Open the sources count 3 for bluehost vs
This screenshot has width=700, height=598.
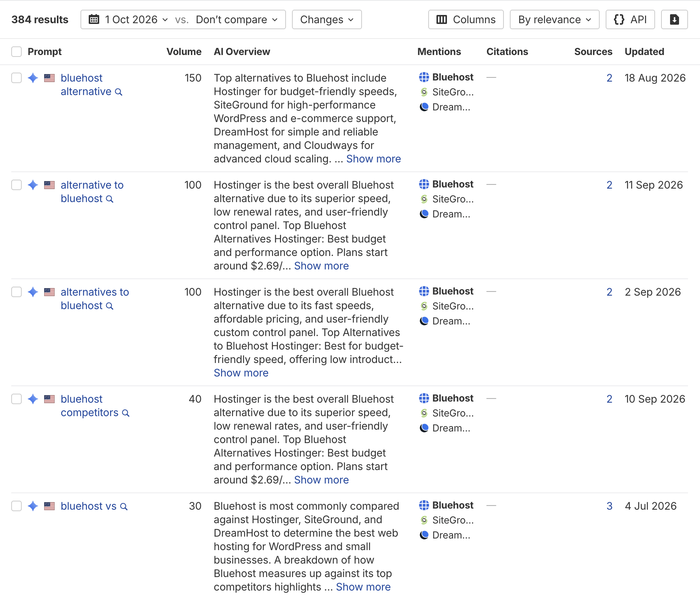click(609, 506)
